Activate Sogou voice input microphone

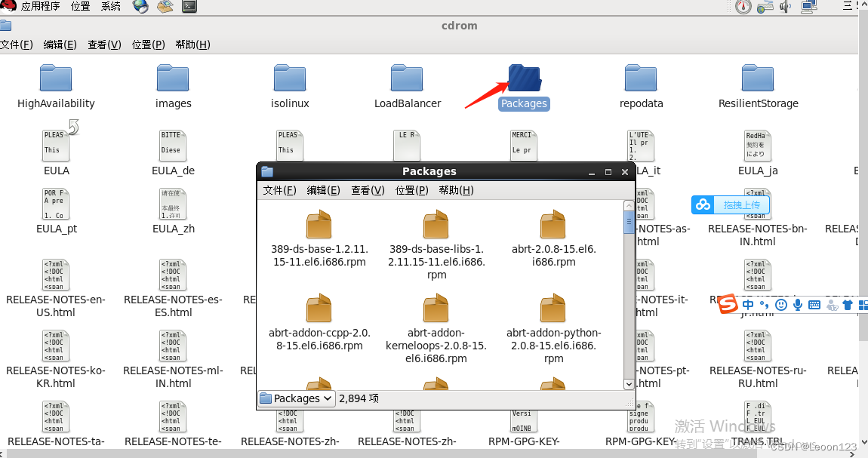click(798, 305)
